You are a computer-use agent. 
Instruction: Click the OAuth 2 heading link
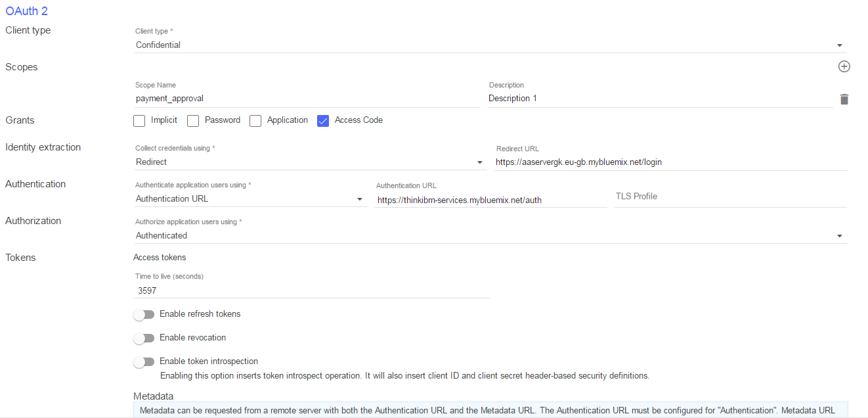pos(26,11)
